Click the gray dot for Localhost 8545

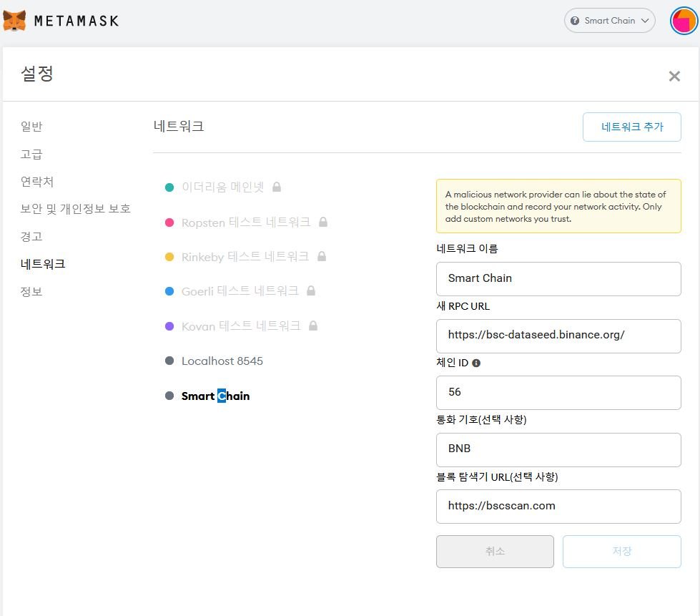pyautogui.click(x=169, y=361)
